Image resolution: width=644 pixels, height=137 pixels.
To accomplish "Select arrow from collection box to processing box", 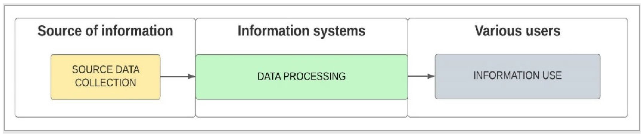I will 178,76.
